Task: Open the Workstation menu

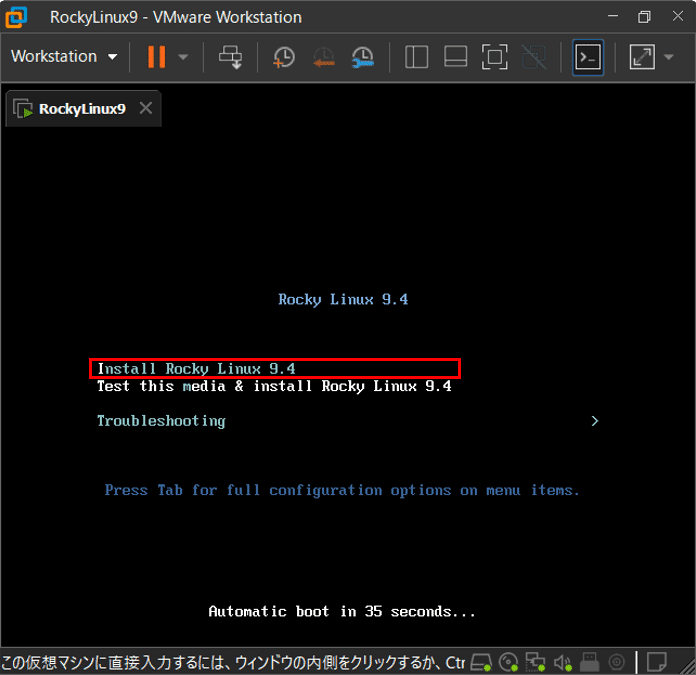Action: click(64, 57)
